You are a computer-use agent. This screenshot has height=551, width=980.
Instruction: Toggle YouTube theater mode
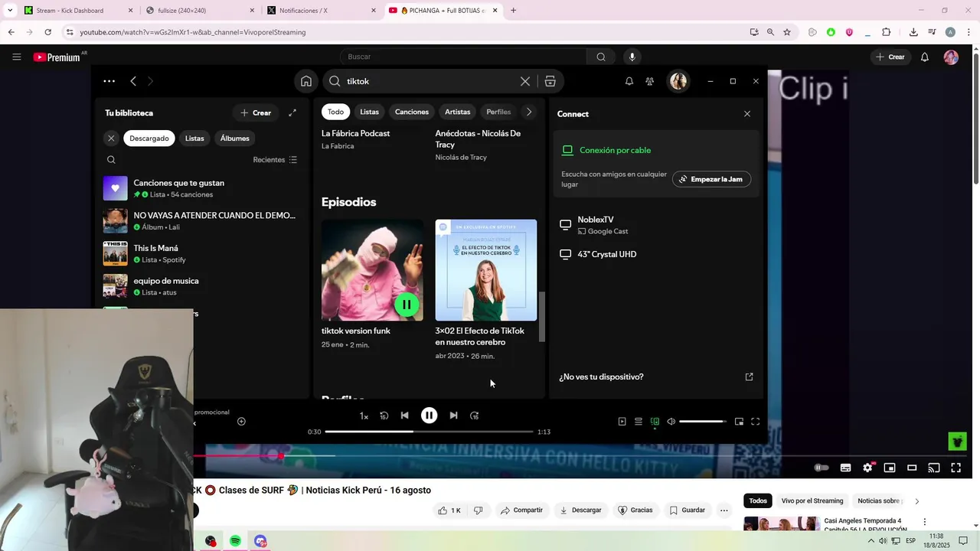912,468
